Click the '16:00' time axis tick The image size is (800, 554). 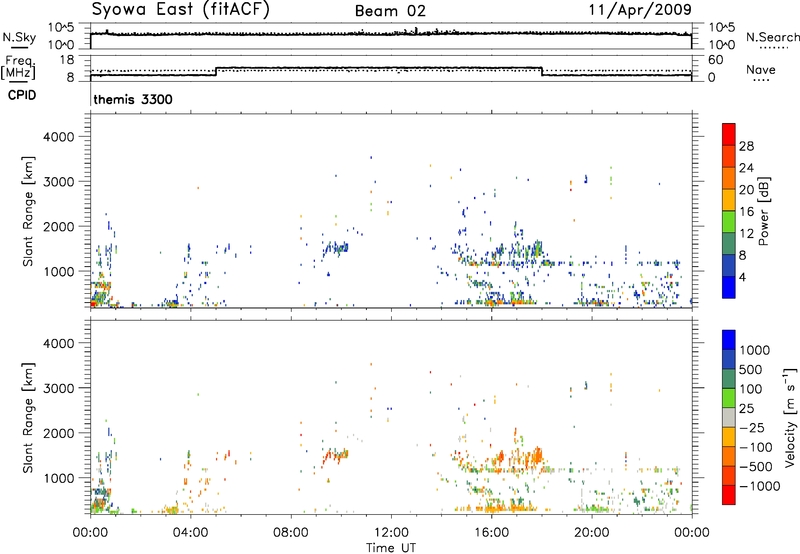(x=491, y=533)
